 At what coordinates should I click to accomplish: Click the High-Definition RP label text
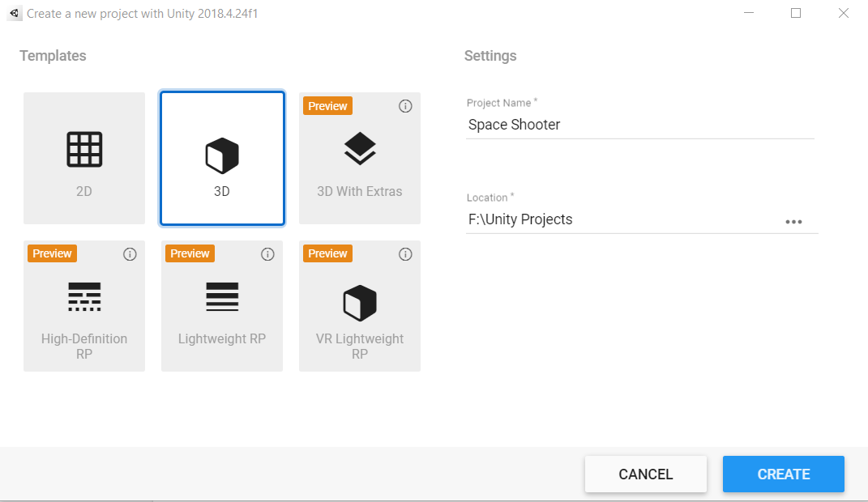coord(84,346)
